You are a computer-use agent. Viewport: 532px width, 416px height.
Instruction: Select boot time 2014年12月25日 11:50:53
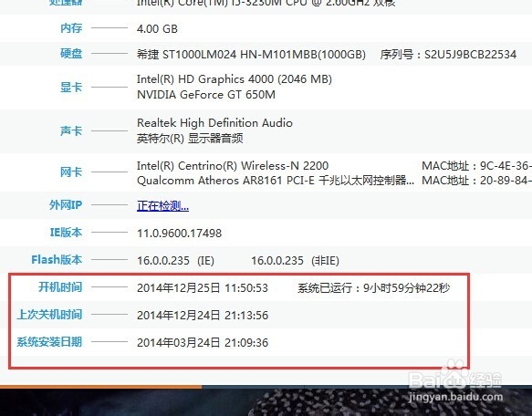(x=203, y=288)
